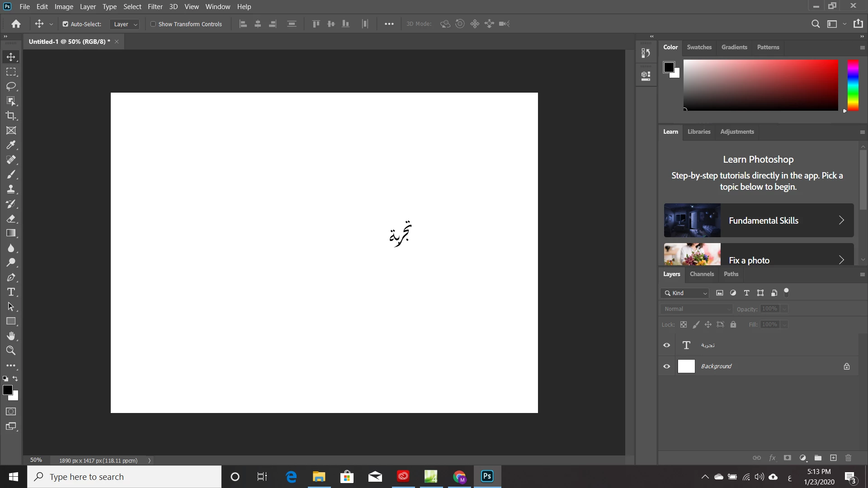Image resolution: width=868 pixels, height=488 pixels.
Task: Select the Horizontal Type tool
Action: [11, 292]
